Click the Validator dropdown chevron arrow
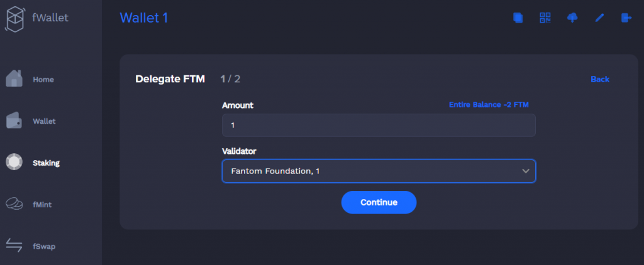 (x=526, y=171)
